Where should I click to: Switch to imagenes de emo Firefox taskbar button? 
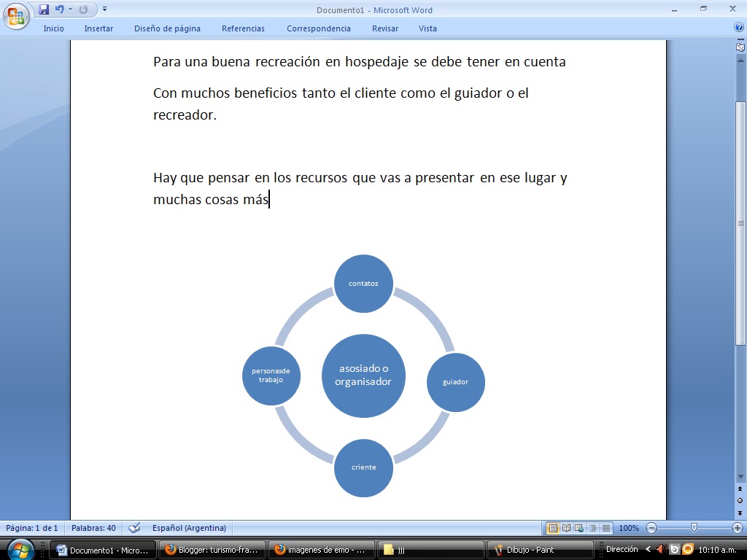321,550
